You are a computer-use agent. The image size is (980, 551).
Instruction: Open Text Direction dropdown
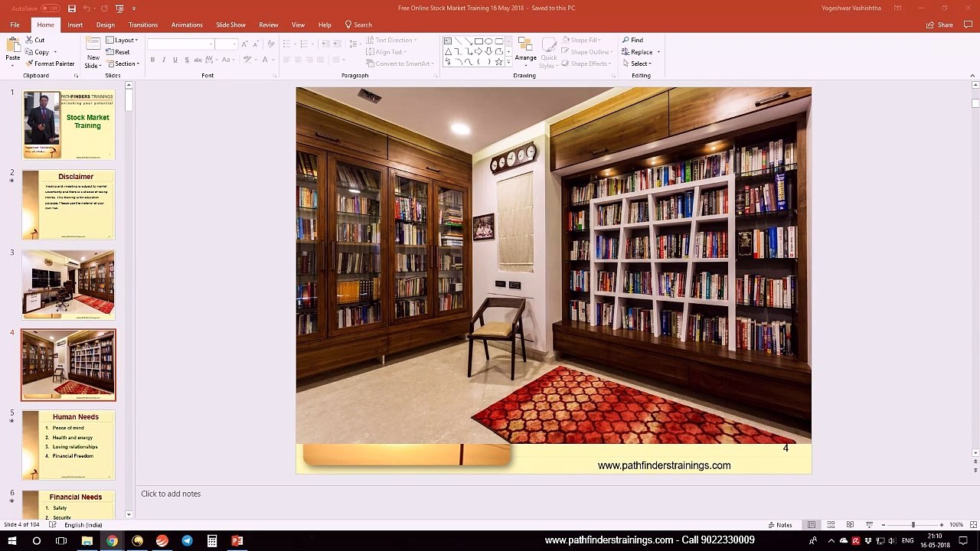(391, 40)
